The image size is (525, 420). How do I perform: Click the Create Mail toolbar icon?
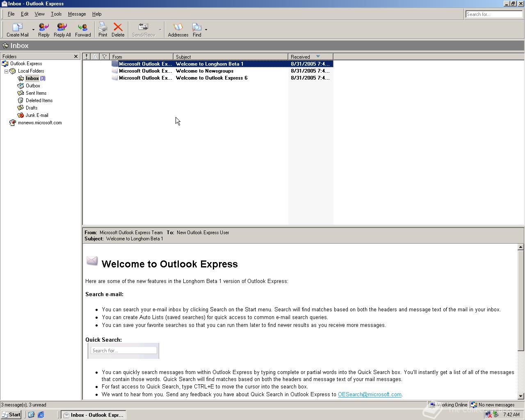coord(17,30)
